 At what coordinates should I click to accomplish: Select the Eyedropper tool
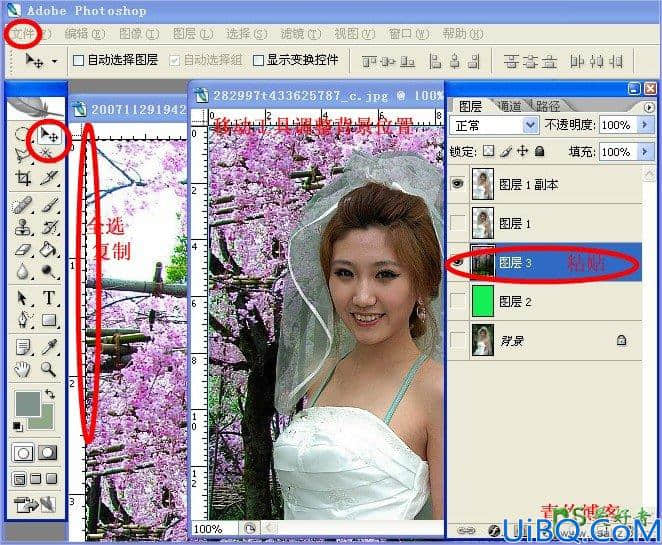tap(49, 347)
